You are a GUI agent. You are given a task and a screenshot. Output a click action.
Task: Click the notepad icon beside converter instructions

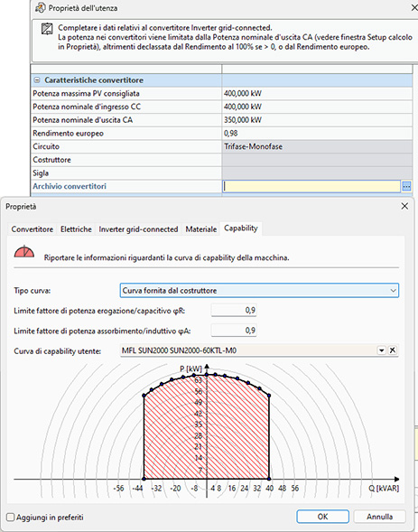click(x=47, y=29)
